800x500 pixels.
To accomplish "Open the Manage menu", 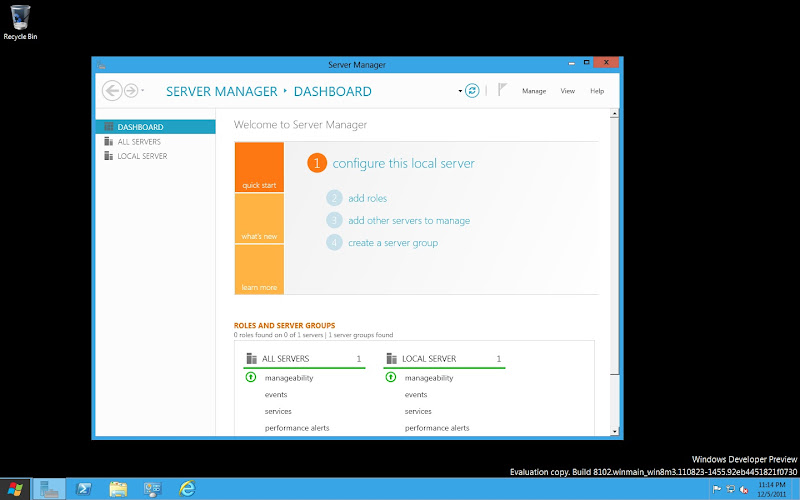I will tap(534, 91).
